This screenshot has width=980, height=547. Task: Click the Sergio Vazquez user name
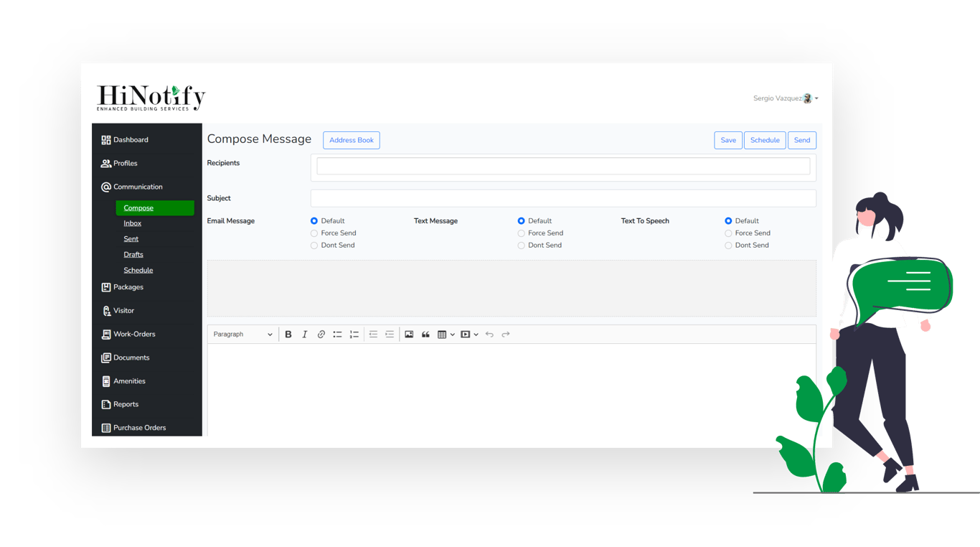778,98
